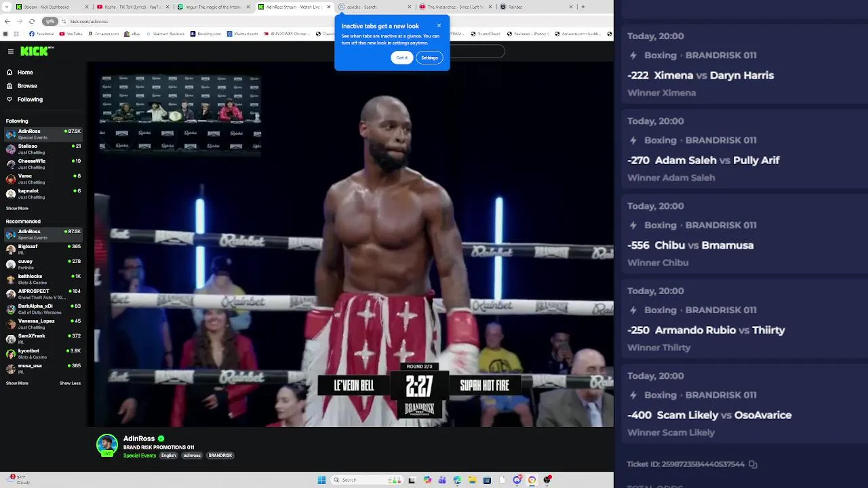Open the weather widget in the taskbar

[17, 479]
